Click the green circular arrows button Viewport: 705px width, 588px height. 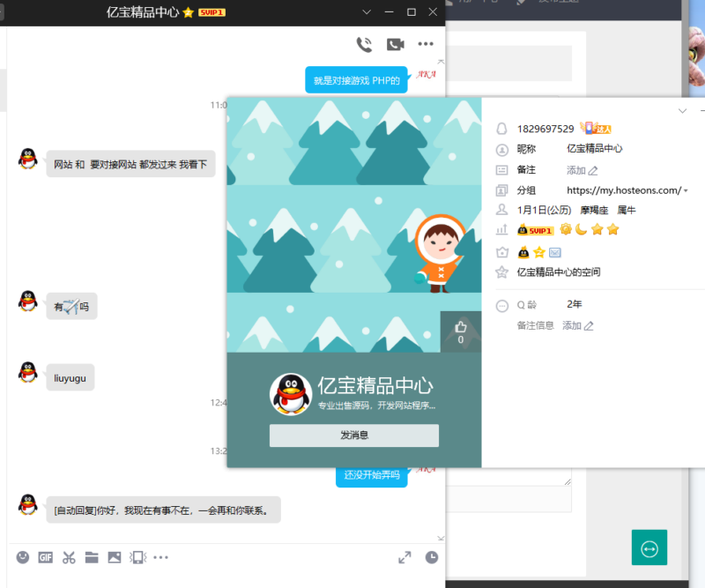pyautogui.click(x=649, y=547)
